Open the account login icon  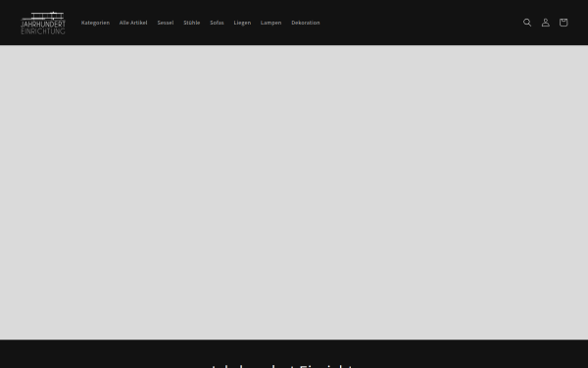pos(546,23)
